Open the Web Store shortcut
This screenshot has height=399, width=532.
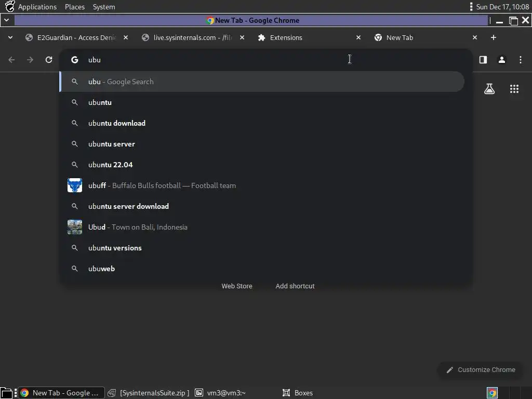[237, 286]
